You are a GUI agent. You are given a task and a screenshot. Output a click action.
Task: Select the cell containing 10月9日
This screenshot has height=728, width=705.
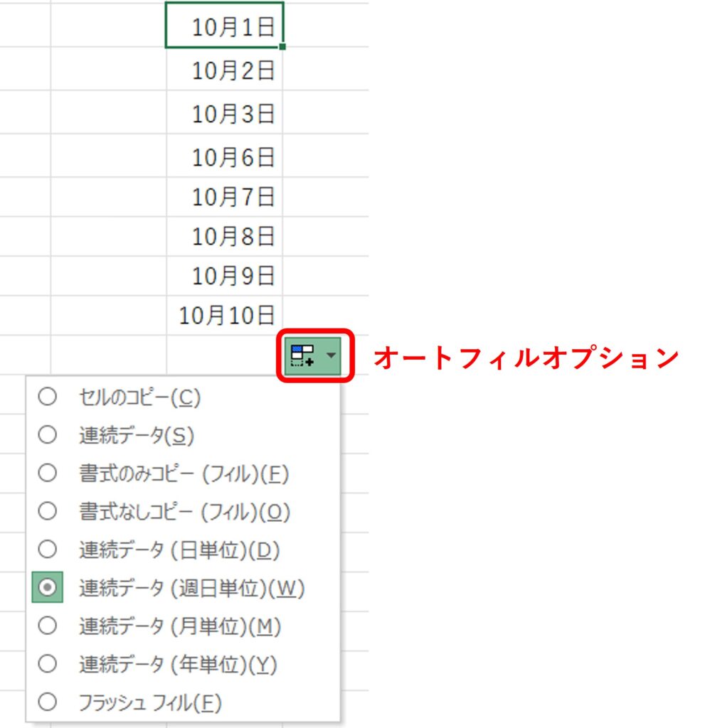pos(225,275)
